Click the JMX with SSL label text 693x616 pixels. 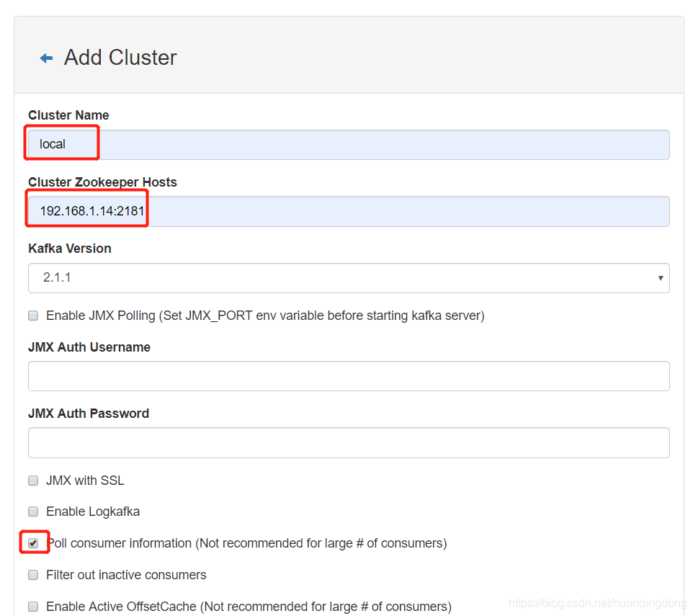click(x=85, y=481)
